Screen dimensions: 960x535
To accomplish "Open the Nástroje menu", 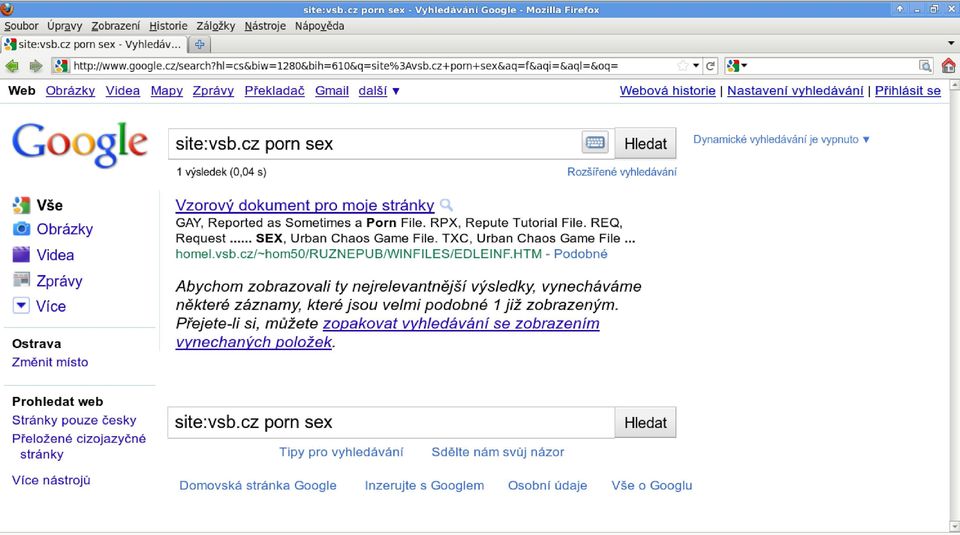I will (265, 26).
